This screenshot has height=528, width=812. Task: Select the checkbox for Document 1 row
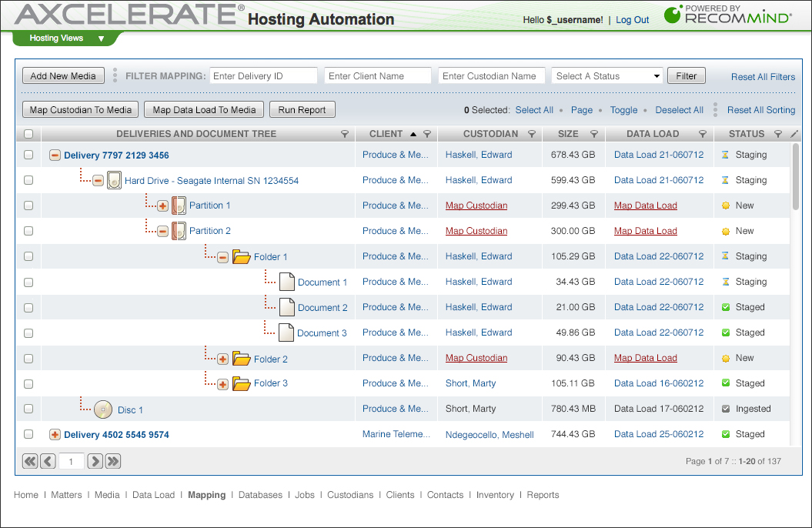[x=28, y=282]
